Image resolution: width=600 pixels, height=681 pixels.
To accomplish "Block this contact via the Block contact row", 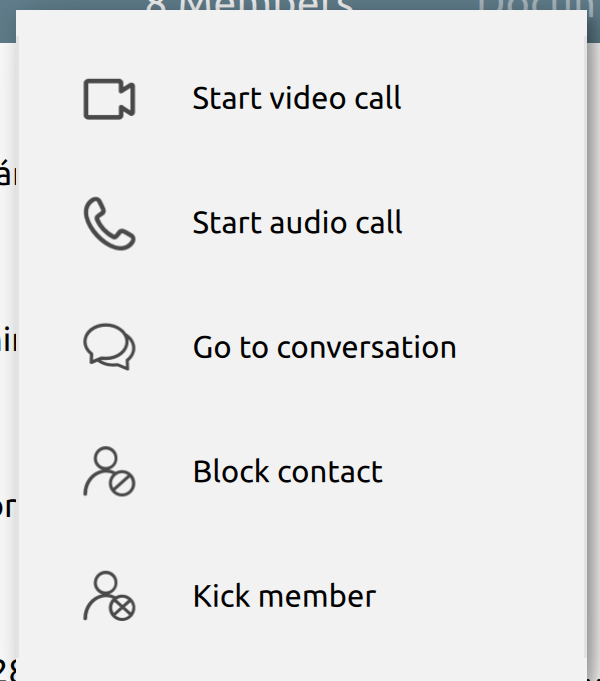I will click(303, 471).
